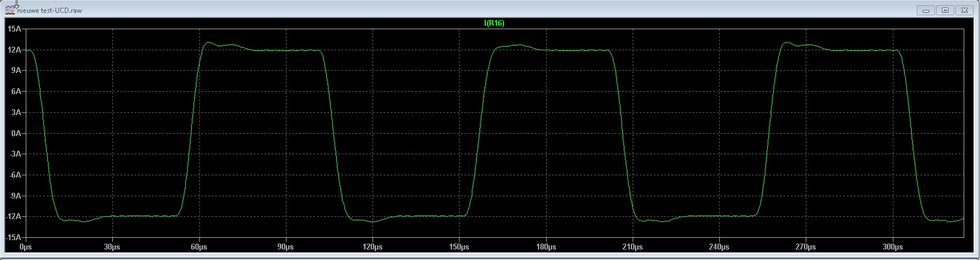
Task: Click the I(R16) trace label
Action: click(494, 23)
